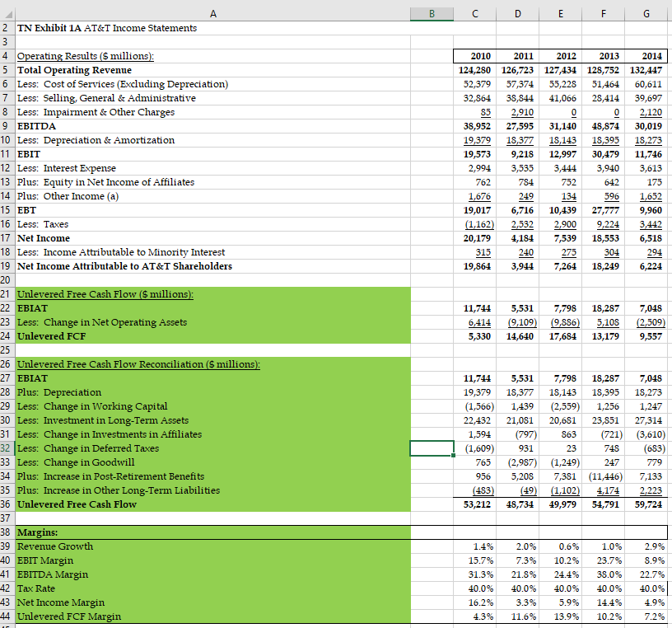The height and width of the screenshot is (628, 672).
Task: Click the 'Unlevered FCF Margin' label
Action: [69, 616]
